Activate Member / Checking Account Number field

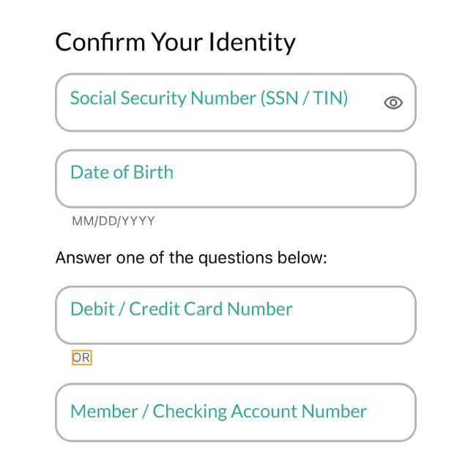click(236, 412)
